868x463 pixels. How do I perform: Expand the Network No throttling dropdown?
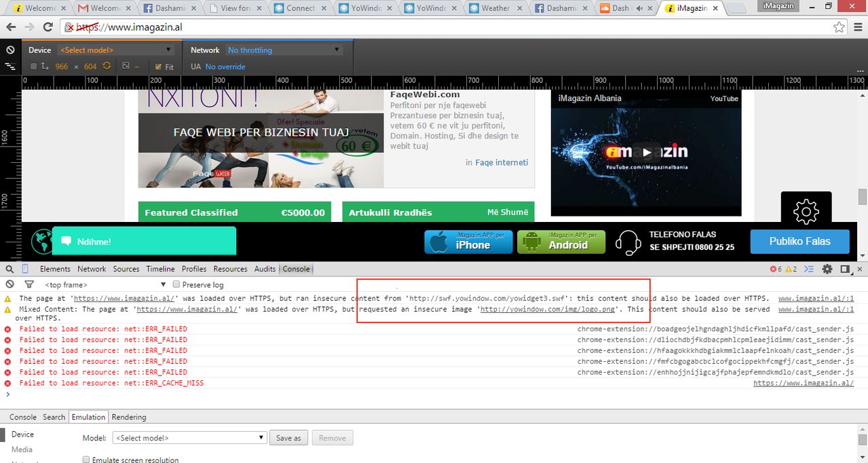click(284, 50)
